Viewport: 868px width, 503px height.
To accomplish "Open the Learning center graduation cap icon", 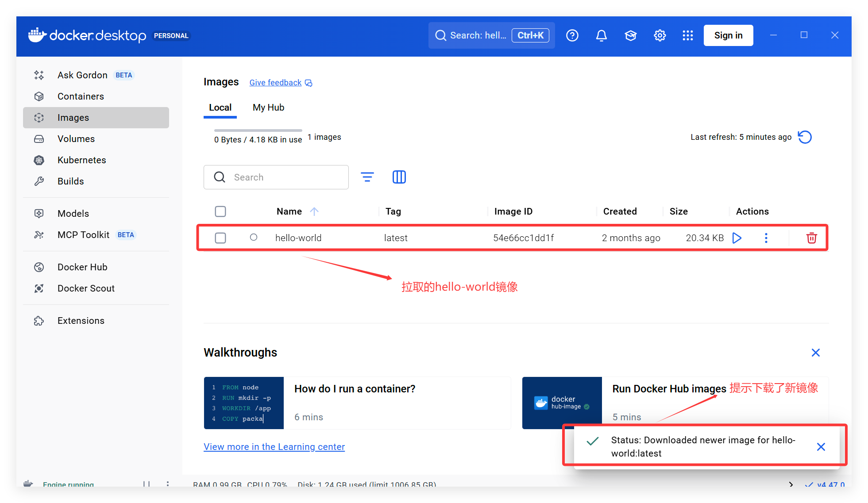I will point(630,35).
